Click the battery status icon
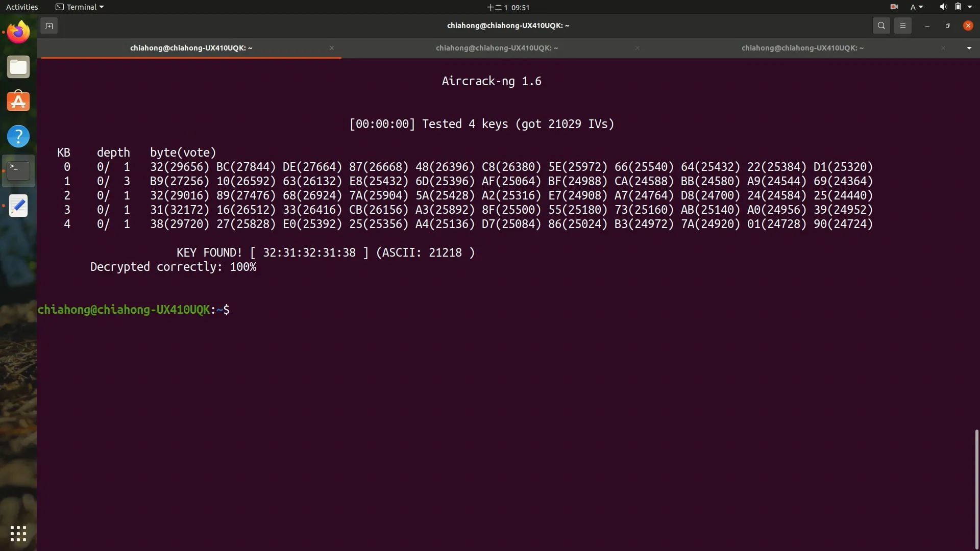Image resolution: width=980 pixels, height=551 pixels. (x=959, y=7)
